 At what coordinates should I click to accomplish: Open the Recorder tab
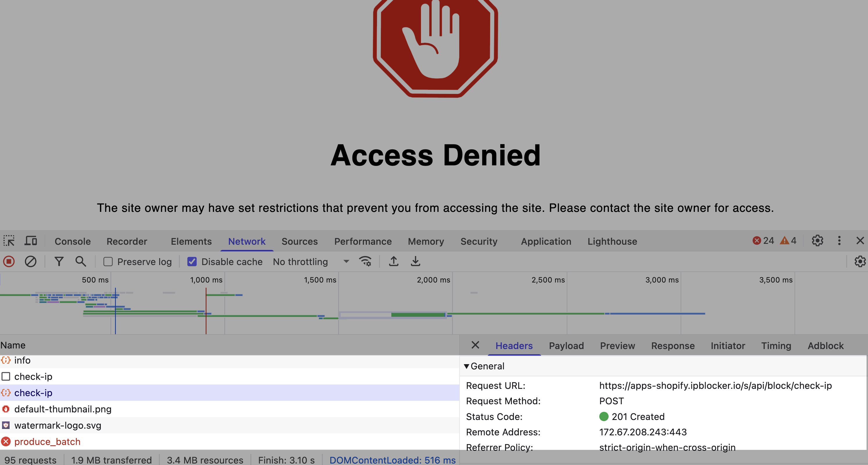pos(127,242)
